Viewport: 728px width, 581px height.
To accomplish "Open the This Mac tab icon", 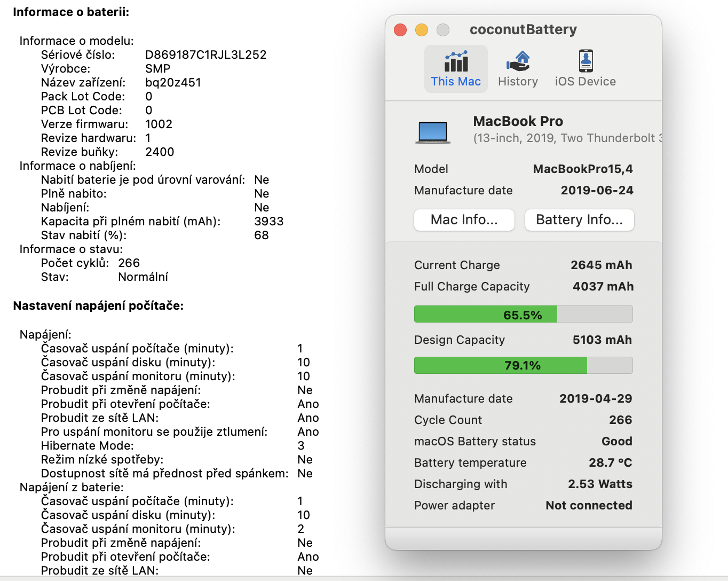I will coord(456,61).
